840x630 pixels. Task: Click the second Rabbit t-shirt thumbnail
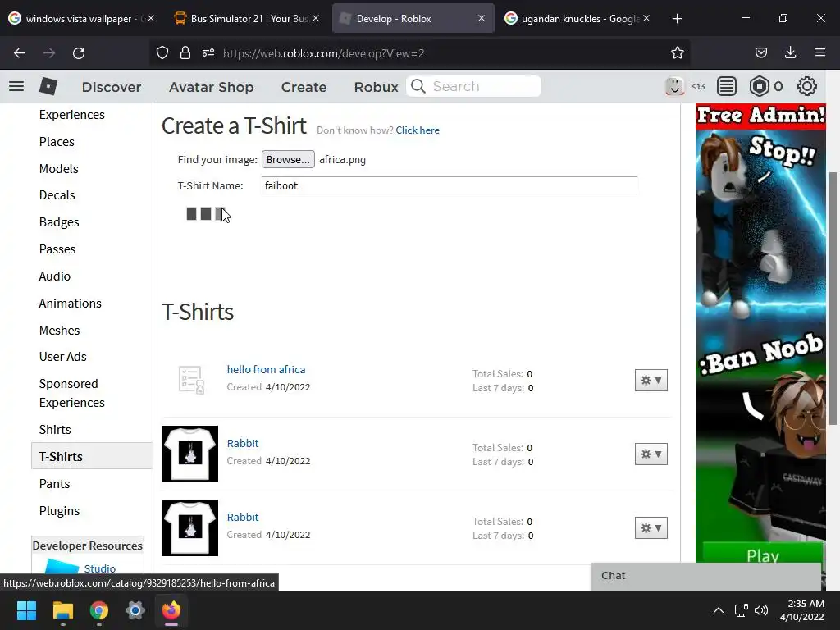[189, 527]
